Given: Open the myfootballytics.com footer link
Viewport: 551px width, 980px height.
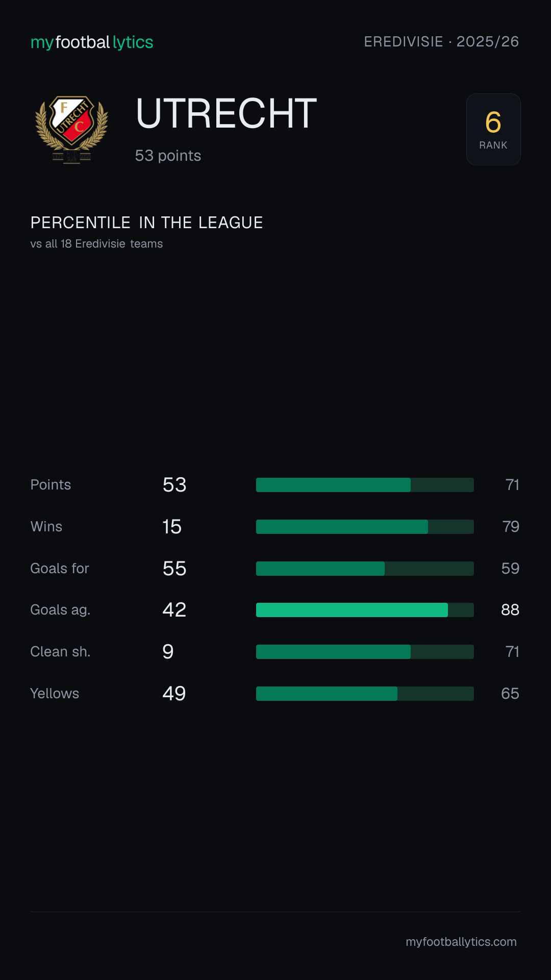Looking at the screenshot, I should 461,942.
